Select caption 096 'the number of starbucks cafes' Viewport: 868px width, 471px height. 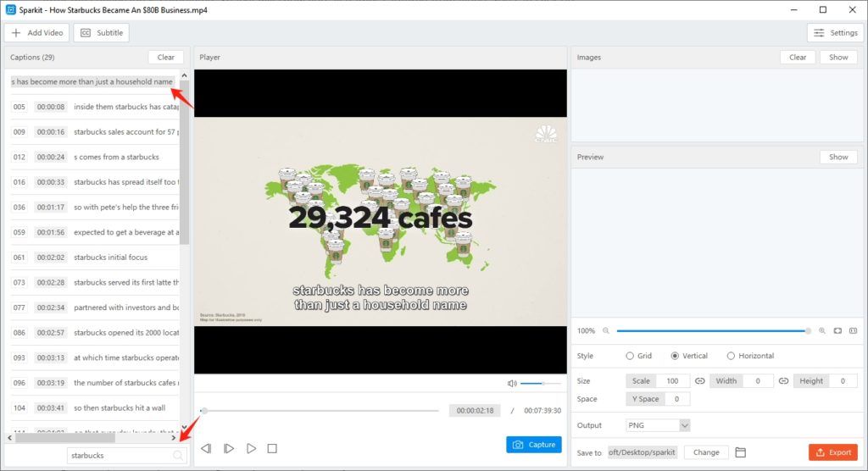pyautogui.click(x=95, y=383)
